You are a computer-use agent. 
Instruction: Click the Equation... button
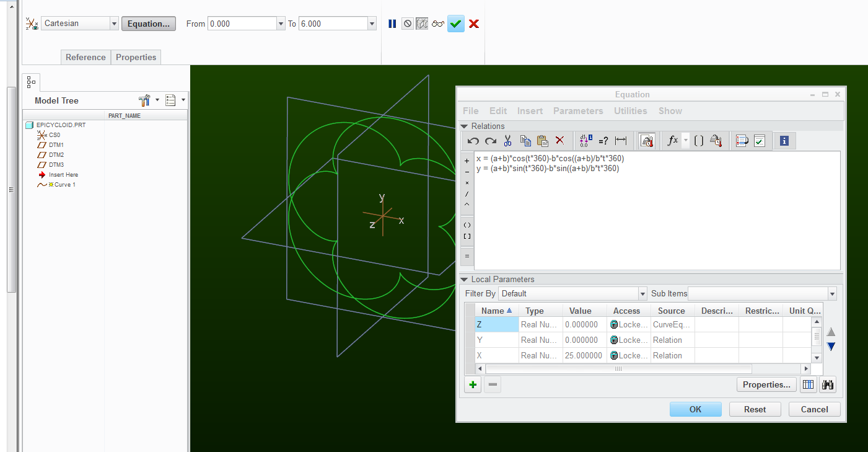(x=149, y=24)
